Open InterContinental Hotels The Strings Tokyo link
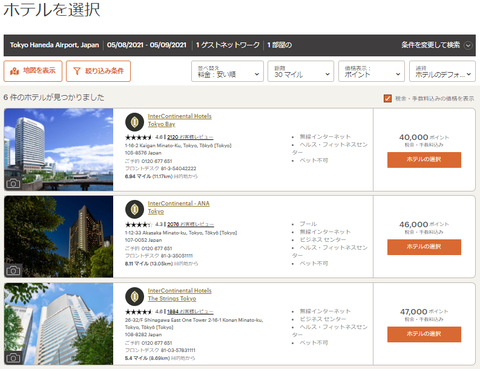 pyautogui.click(x=180, y=295)
